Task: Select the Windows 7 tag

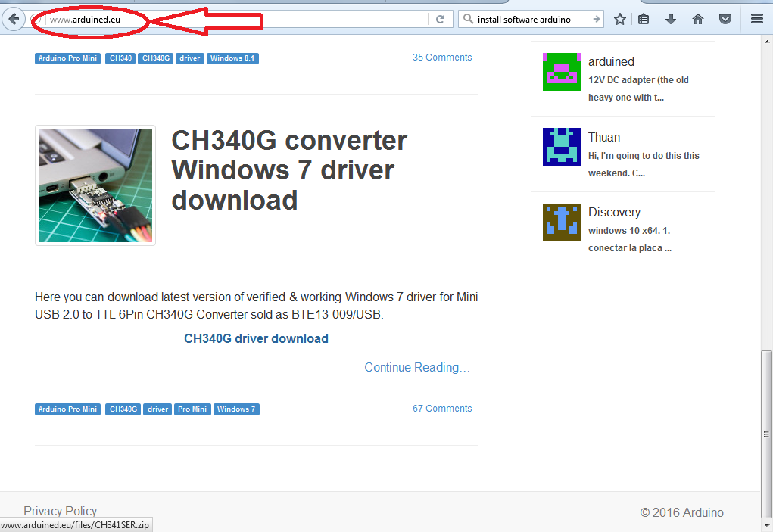Action: pyautogui.click(x=236, y=409)
